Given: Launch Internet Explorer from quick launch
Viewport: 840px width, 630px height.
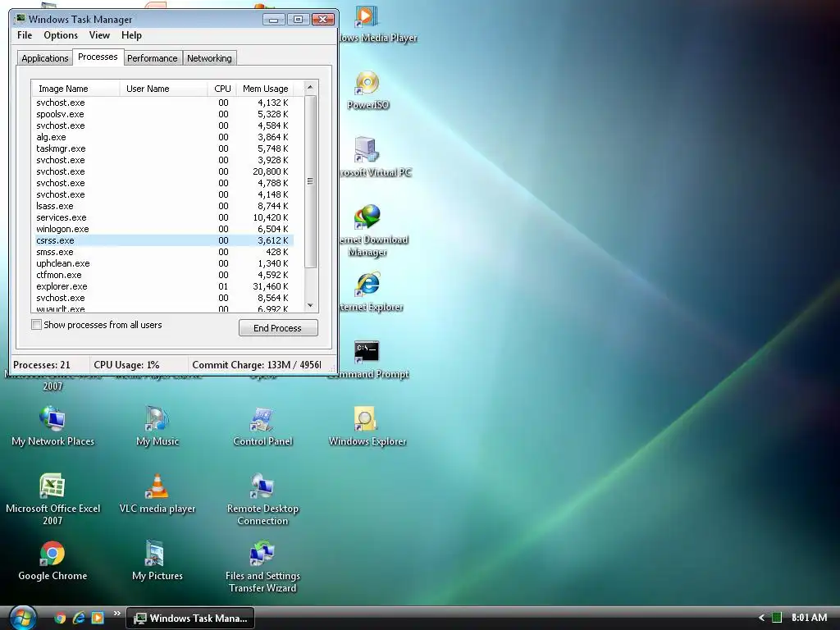Looking at the screenshot, I should pyautogui.click(x=79, y=618).
